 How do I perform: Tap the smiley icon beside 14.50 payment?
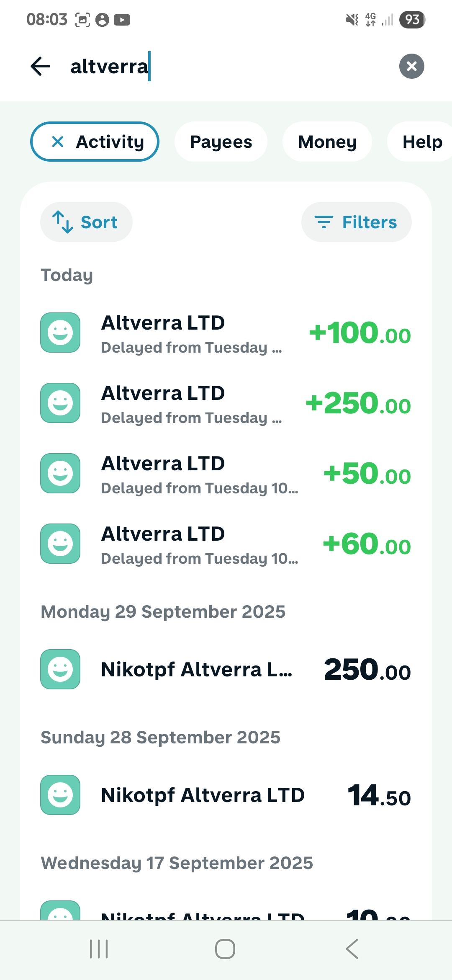[60, 795]
